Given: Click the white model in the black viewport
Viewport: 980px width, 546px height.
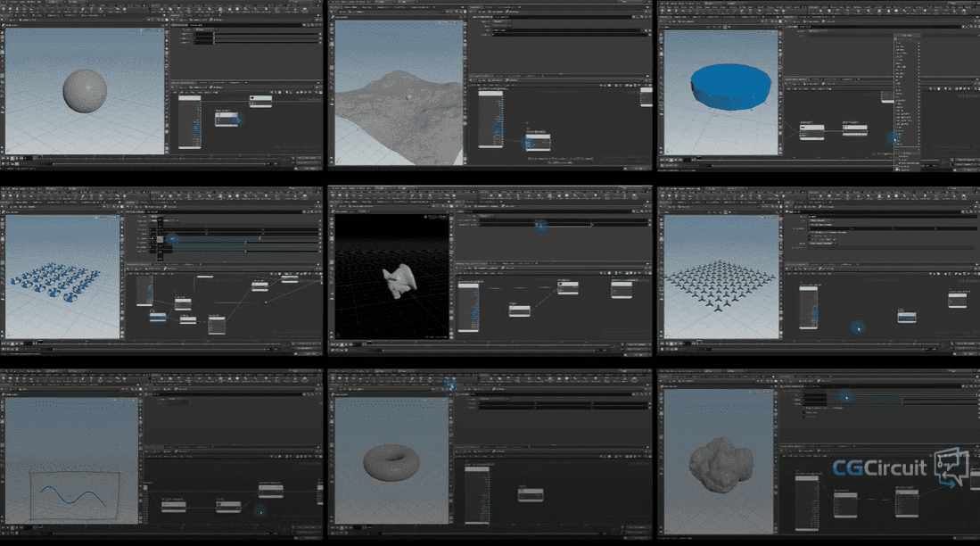Looking at the screenshot, I should pos(400,280).
